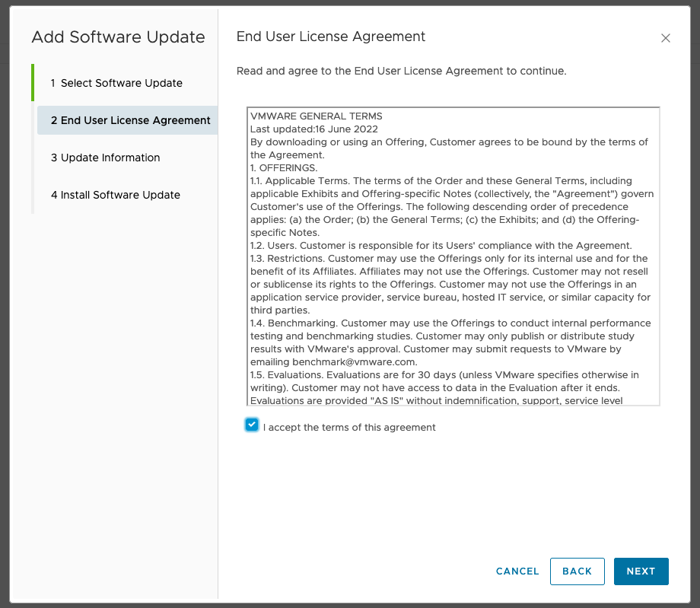The image size is (700, 608).
Task: Open the "Update Information" step
Action: 105,158
